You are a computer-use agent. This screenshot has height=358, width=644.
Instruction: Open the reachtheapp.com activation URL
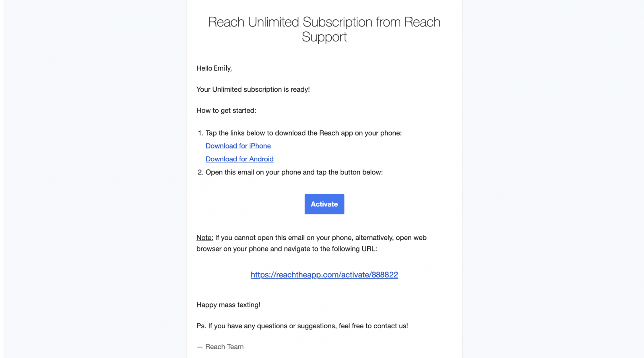pyautogui.click(x=324, y=275)
